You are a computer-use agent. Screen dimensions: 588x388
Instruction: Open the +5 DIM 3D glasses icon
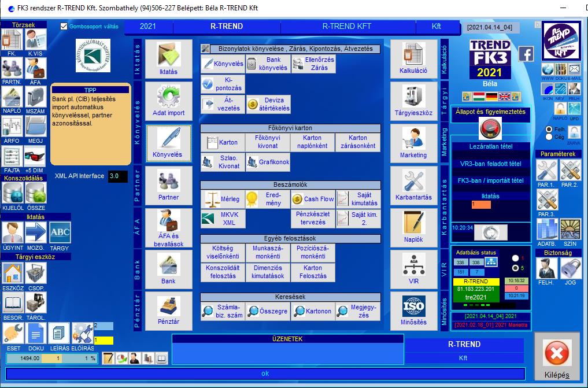point(36,156)
